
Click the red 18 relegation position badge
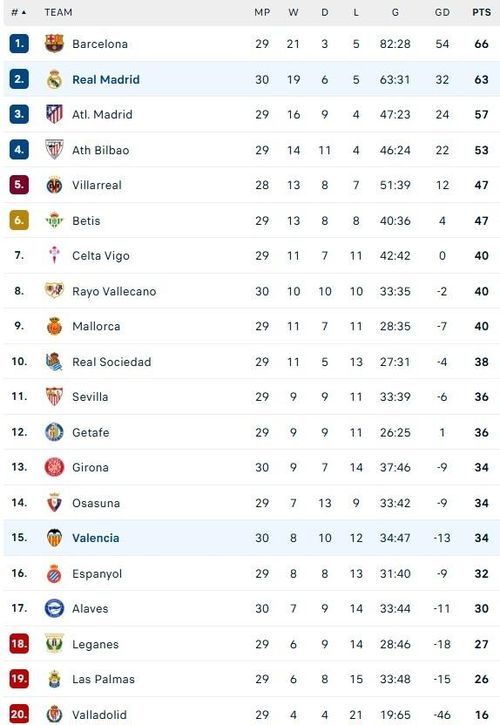coord(19,644)
